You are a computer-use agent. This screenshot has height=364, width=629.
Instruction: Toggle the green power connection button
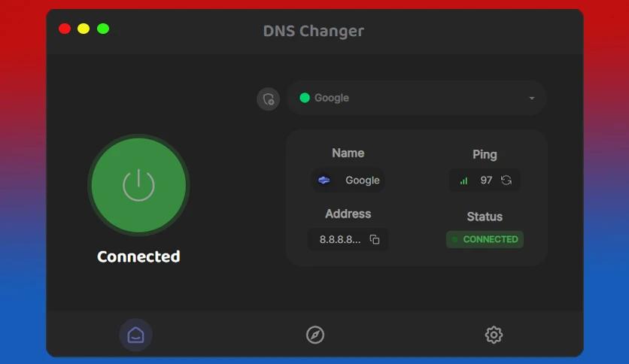tap(138, 185)
